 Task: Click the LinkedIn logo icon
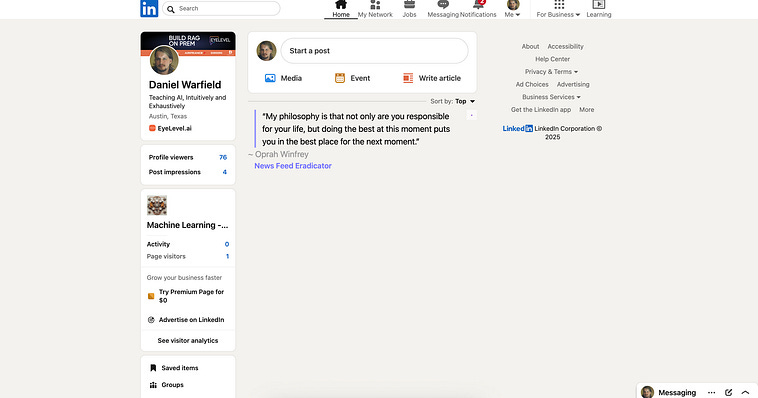[x=149, y=9]
